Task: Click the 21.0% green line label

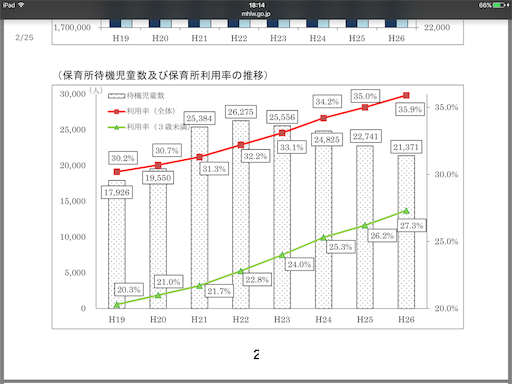Action: click(x=168, y=282)
